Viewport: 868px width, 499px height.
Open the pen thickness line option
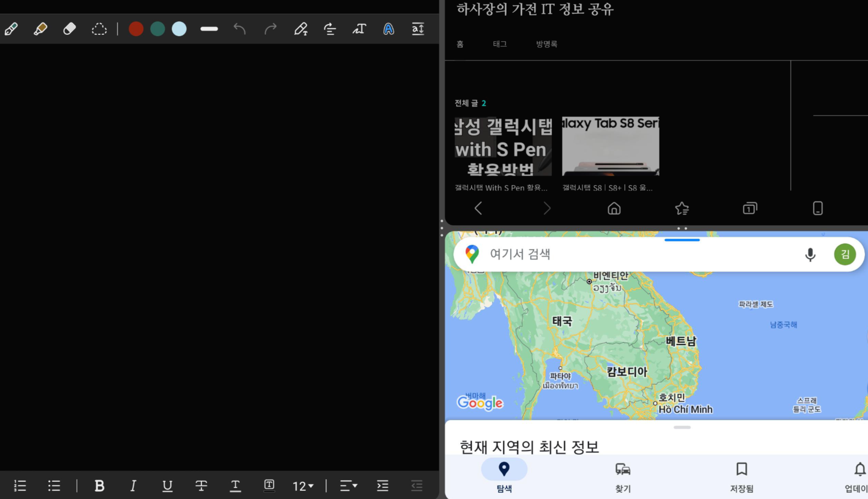pos(209,29)
